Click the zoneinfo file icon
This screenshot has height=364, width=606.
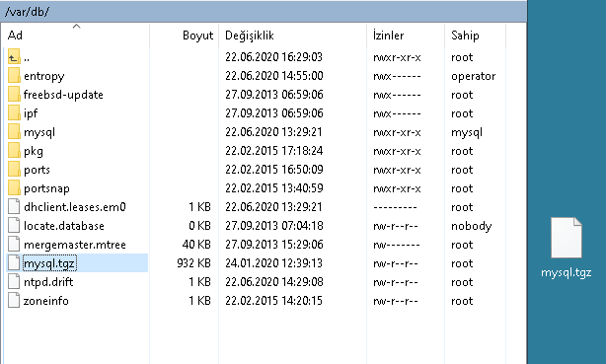[x=14, y=301]
